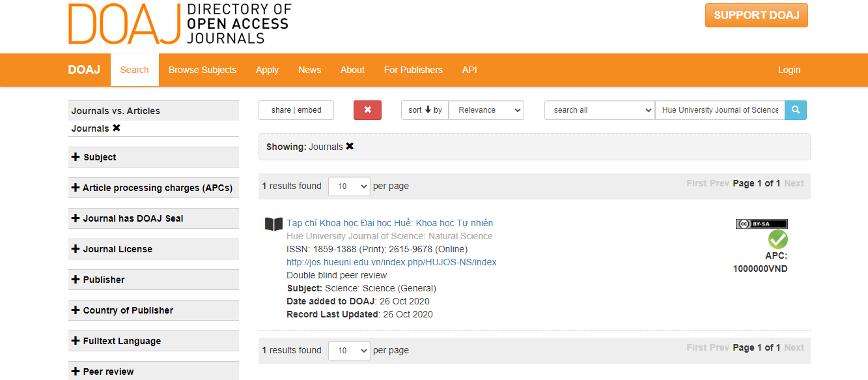Screen dimensions: 868x380
Task: Click the blue search magnifier button
Action: pos(796,110)
